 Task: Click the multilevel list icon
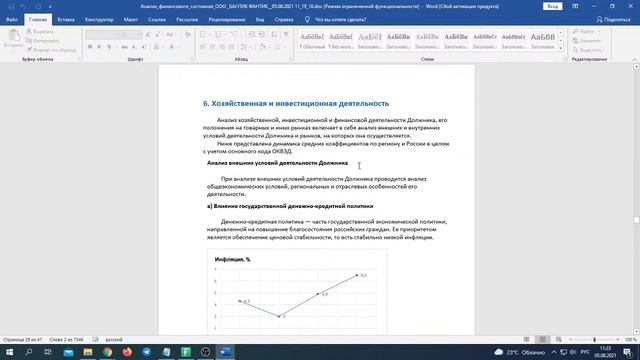235,35
